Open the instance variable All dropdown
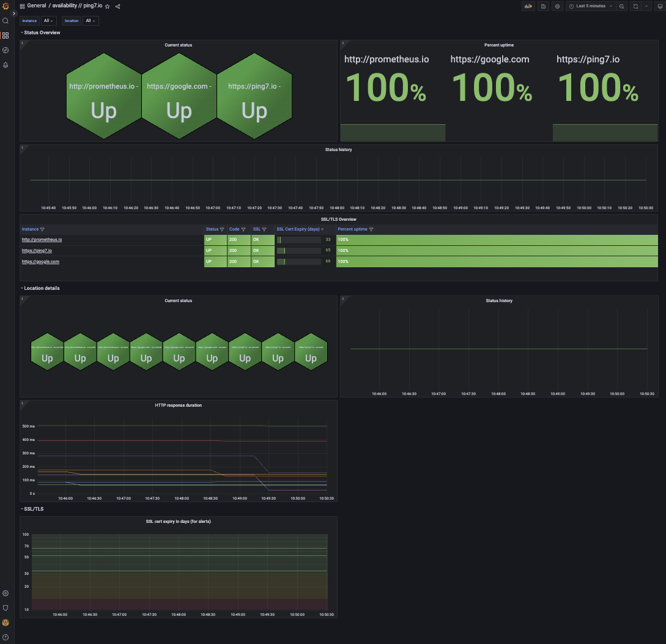666x644 pixels. [48, 21]
